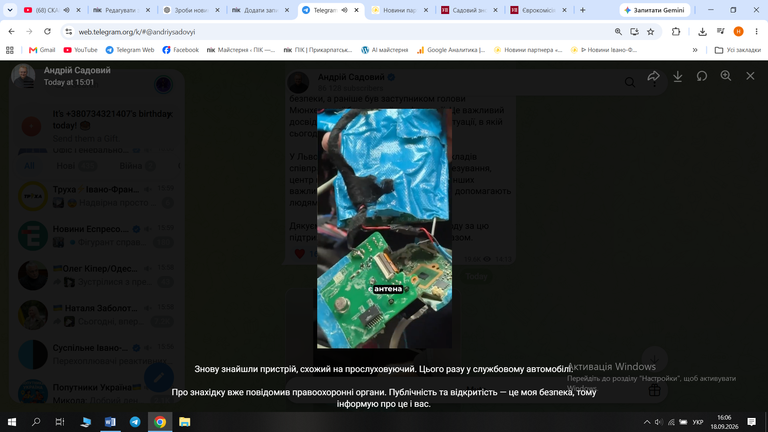Open the site information icon in the address bar
Screen dimensions: 768x432
(x=69, y=31)
